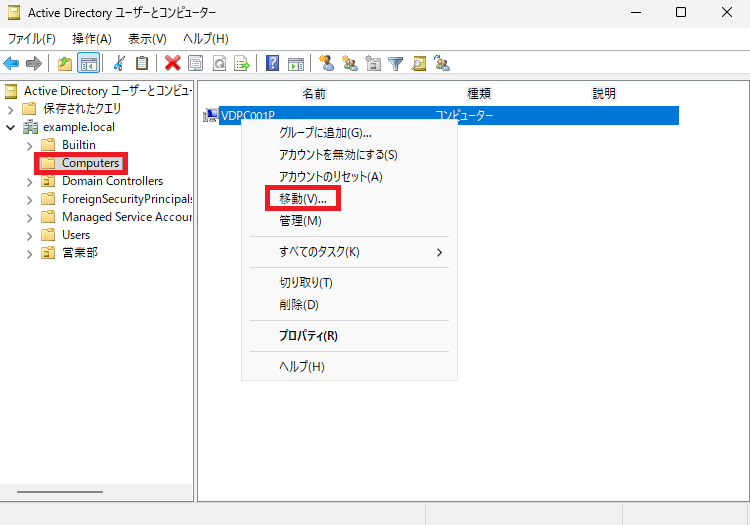The image size is (750, 525).
Task: Select the Users container in tree
Action: click(x=76, y=235)
